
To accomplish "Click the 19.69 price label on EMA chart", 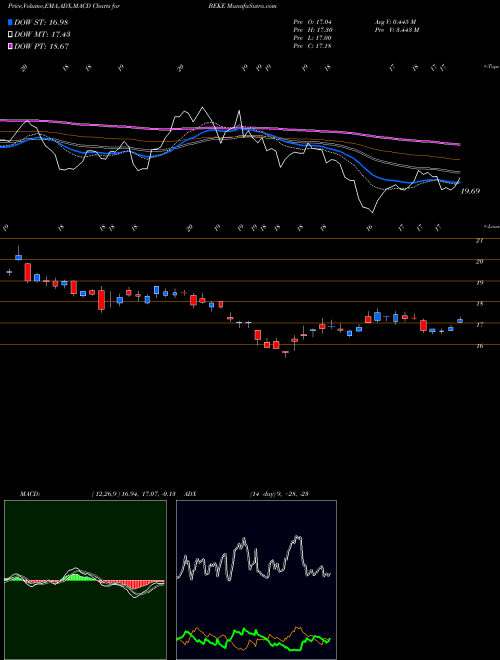I will [x=470, y=191].
